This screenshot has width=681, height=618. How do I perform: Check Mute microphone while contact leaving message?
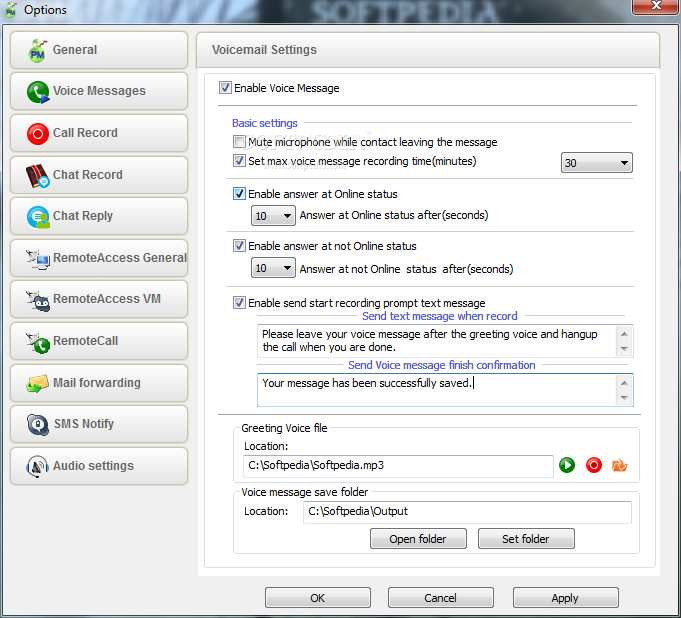point(239,142)
